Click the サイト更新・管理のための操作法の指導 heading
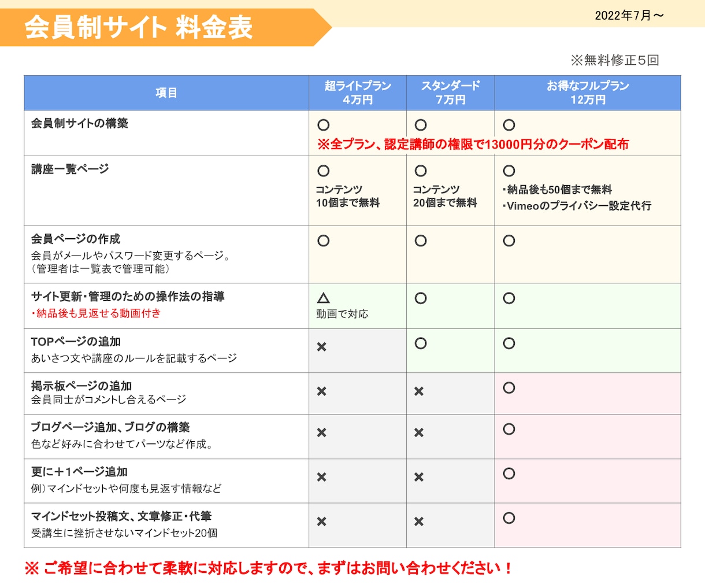The width and height of the screenshot is (705, 588). coord(128,297)
